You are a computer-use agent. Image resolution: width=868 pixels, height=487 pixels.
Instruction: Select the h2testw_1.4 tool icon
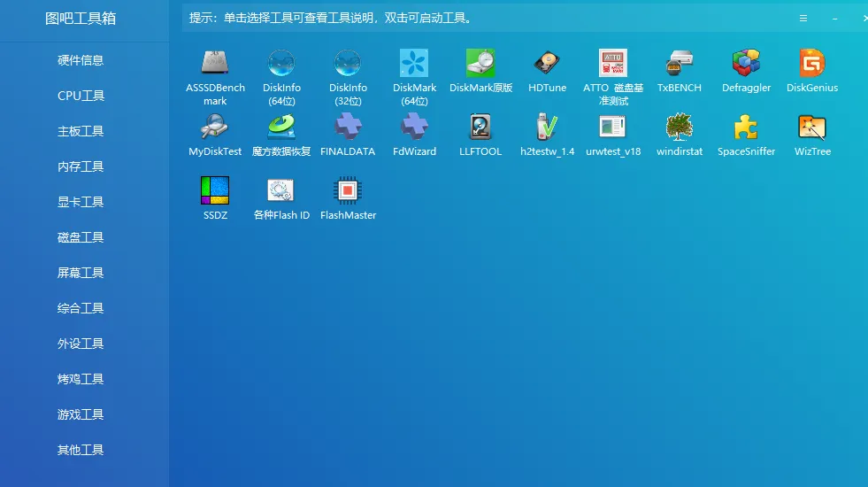click(547, 127)
